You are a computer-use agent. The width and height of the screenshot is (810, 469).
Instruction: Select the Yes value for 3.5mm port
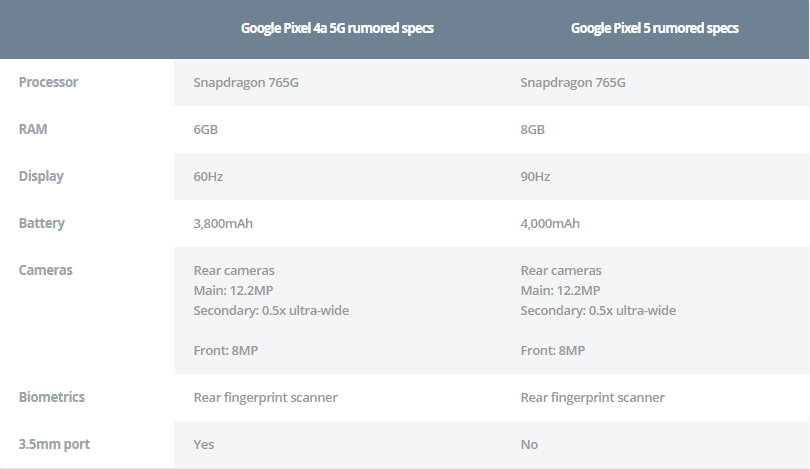tap(204, 444)
